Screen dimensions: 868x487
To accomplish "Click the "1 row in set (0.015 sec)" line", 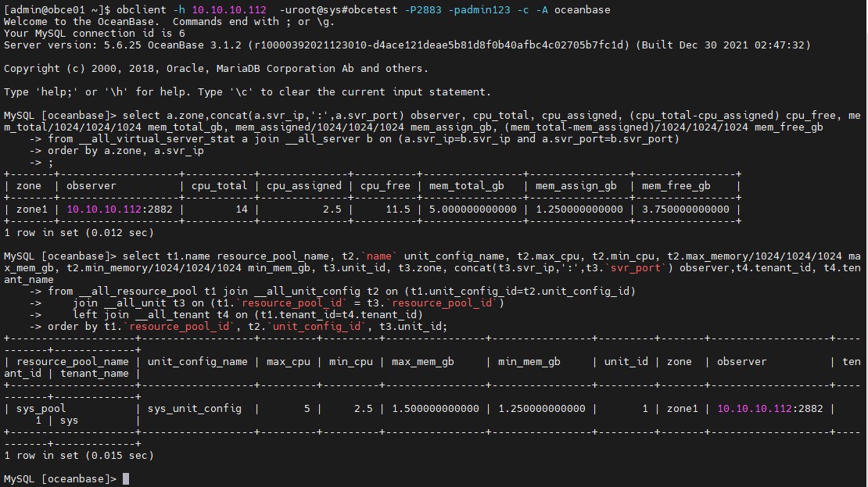I will pyautogui.click(x=79, y=456).
